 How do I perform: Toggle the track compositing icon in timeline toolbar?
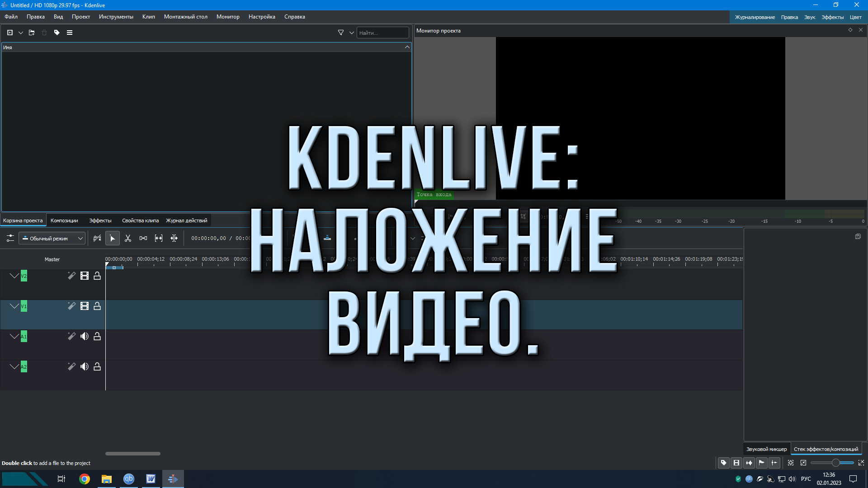point(97,238)
